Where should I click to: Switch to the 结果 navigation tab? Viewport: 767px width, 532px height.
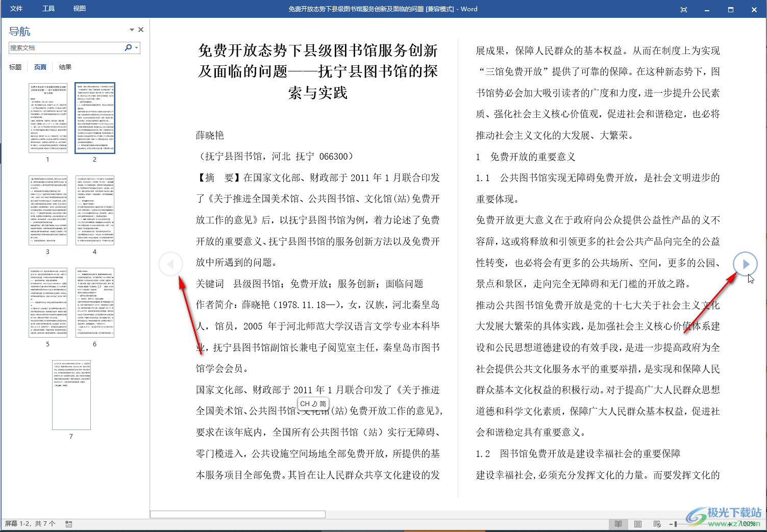click(x=65, y=67)
